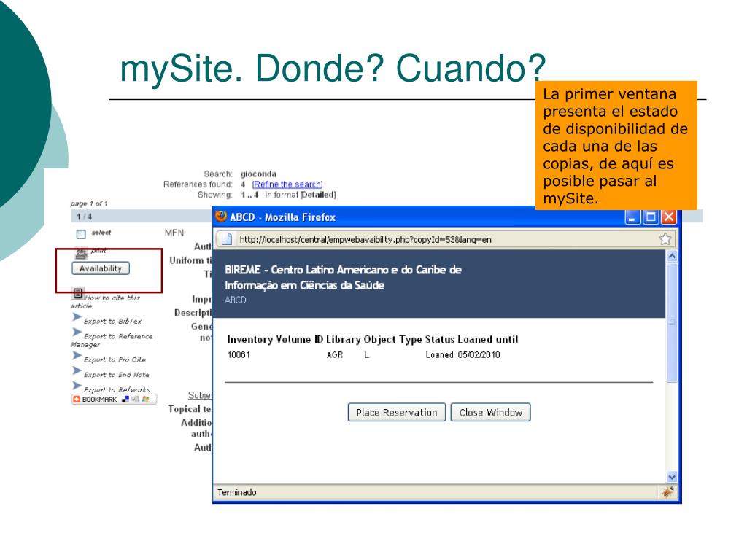The image size is (747, 560).
Task: Click the page icon in address bar
Action: pos(227,239)
